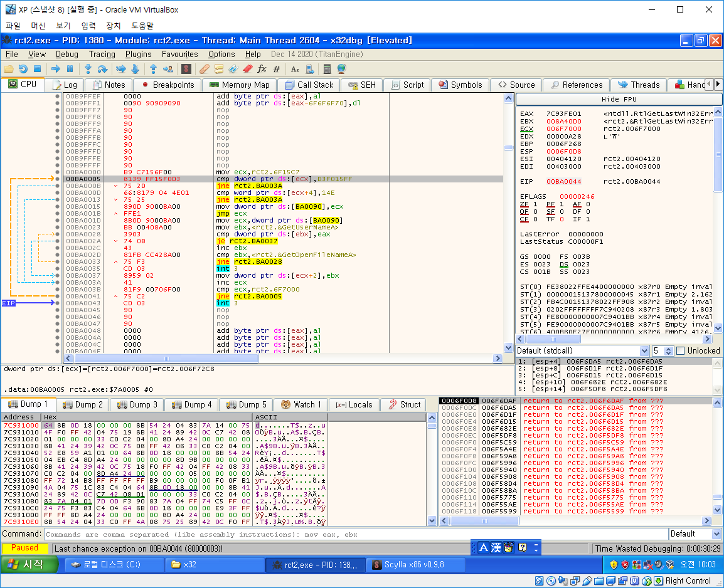Click the Paused status label
724x588 pixels.
click(x=25, y=548)
